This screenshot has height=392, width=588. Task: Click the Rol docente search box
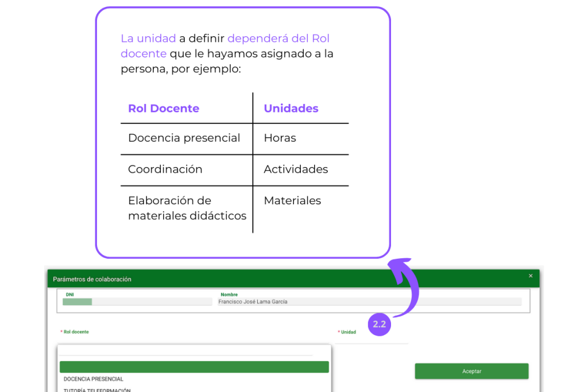[186, 351]
